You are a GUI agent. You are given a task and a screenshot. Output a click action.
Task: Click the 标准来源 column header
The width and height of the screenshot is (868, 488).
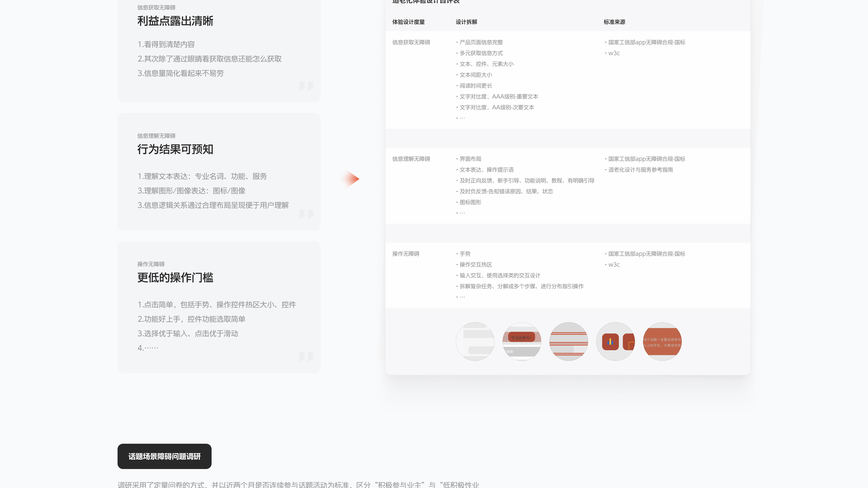(x=614, y=22)
